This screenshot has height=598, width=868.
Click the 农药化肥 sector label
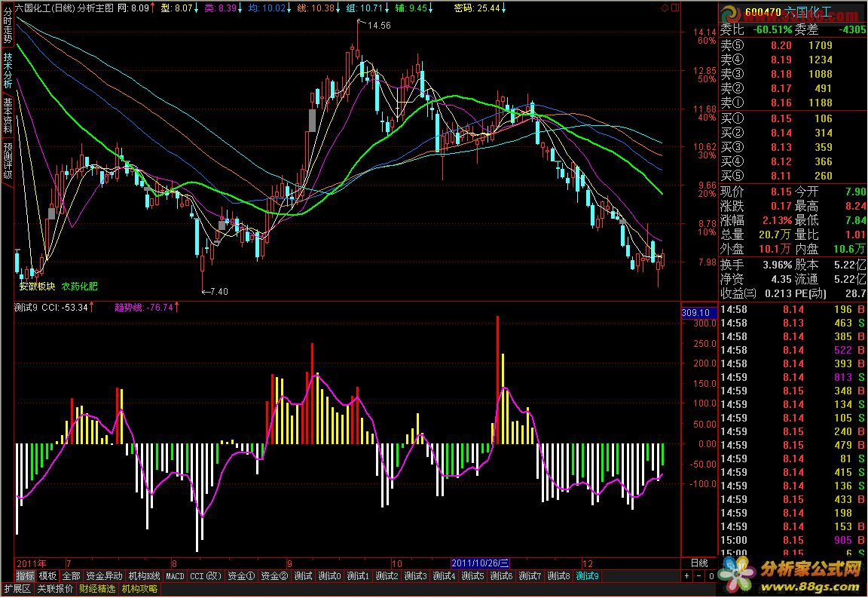[x=79, y=287]
